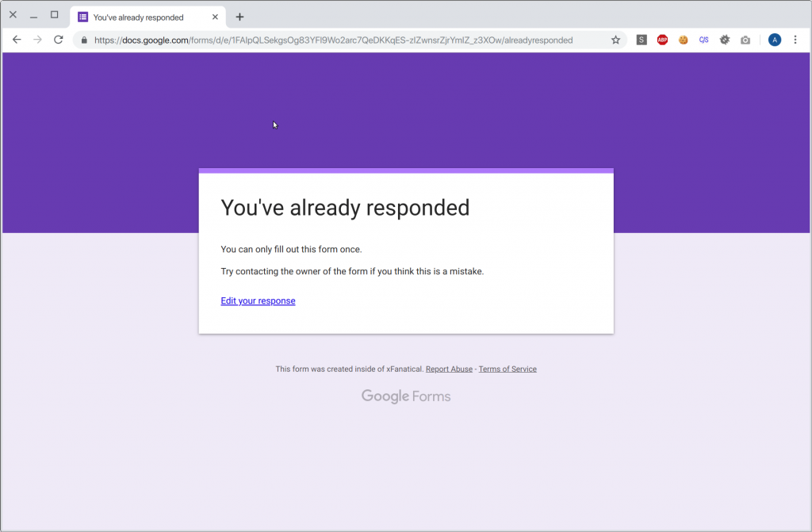Viewport: 812px width, 532px height.
Task: Minimize the browser window
Action: (33, 16)
